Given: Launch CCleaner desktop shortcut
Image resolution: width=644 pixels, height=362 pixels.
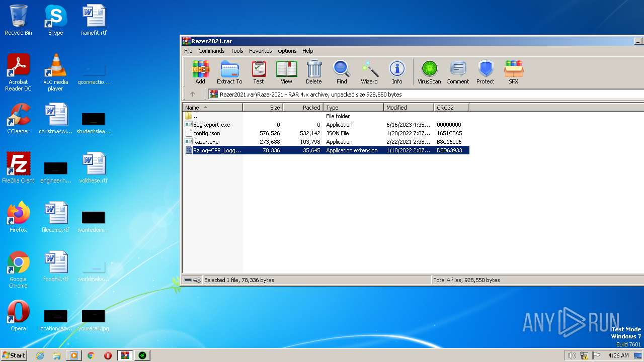Looking at the screenshot, I should pyautogui.click(x=18, y=119).
